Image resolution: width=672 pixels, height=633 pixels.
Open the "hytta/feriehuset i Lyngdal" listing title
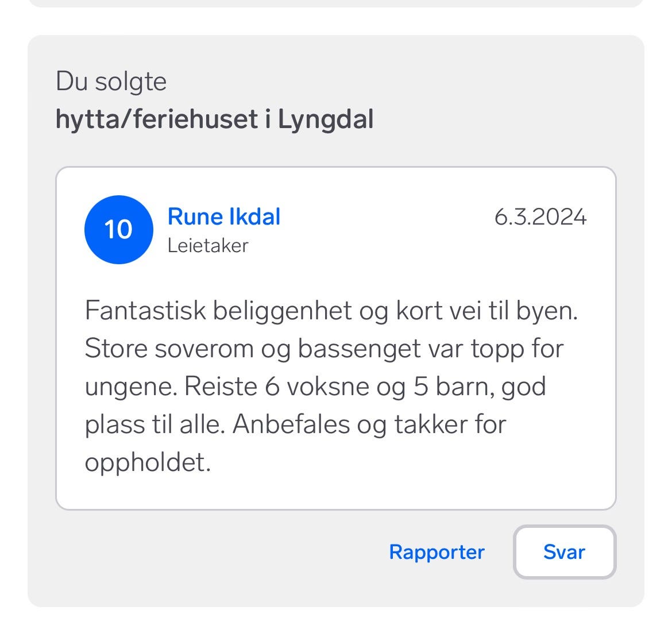tap(215, 119)
